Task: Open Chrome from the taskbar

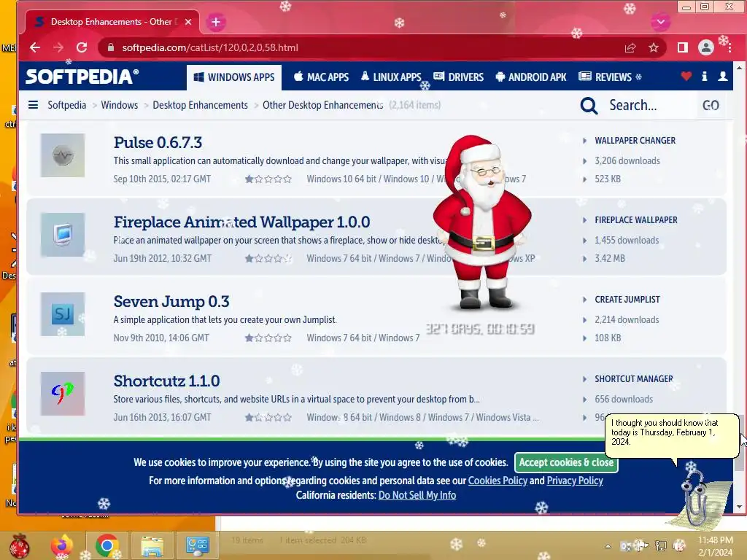Action: pos(107,545)
